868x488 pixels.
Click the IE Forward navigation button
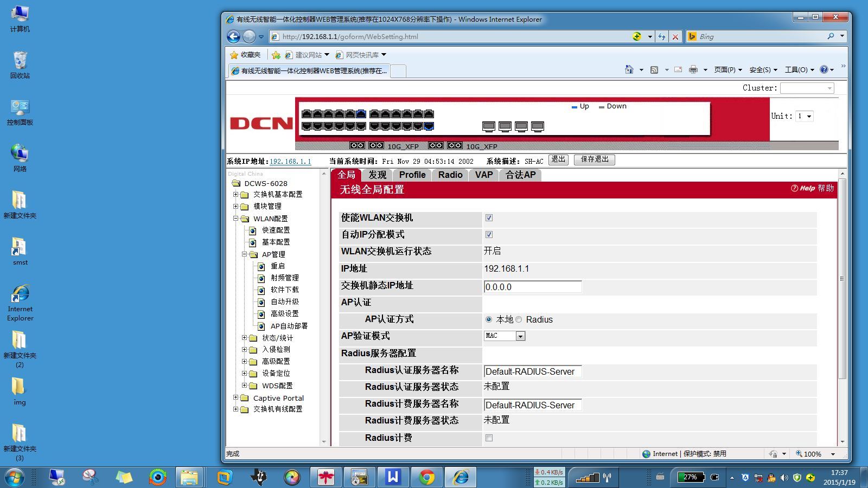pos(249,36)
